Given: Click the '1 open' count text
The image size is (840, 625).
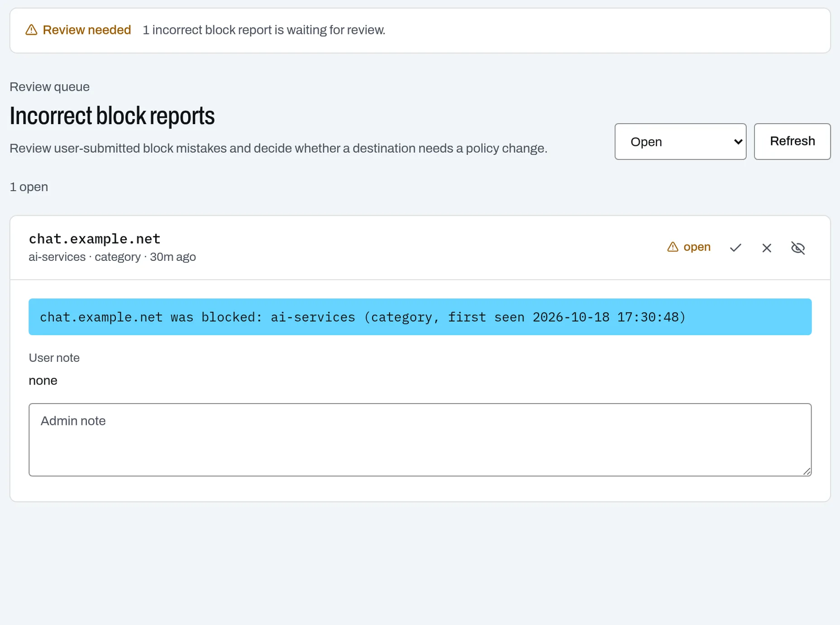Looking at the screenshot, I should (29, 187).
